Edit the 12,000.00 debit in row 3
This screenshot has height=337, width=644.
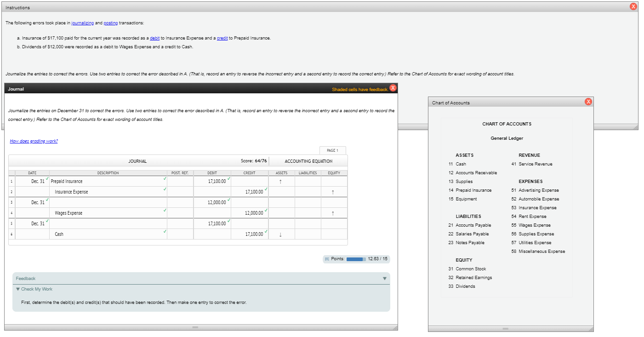(x=212, y=202)
